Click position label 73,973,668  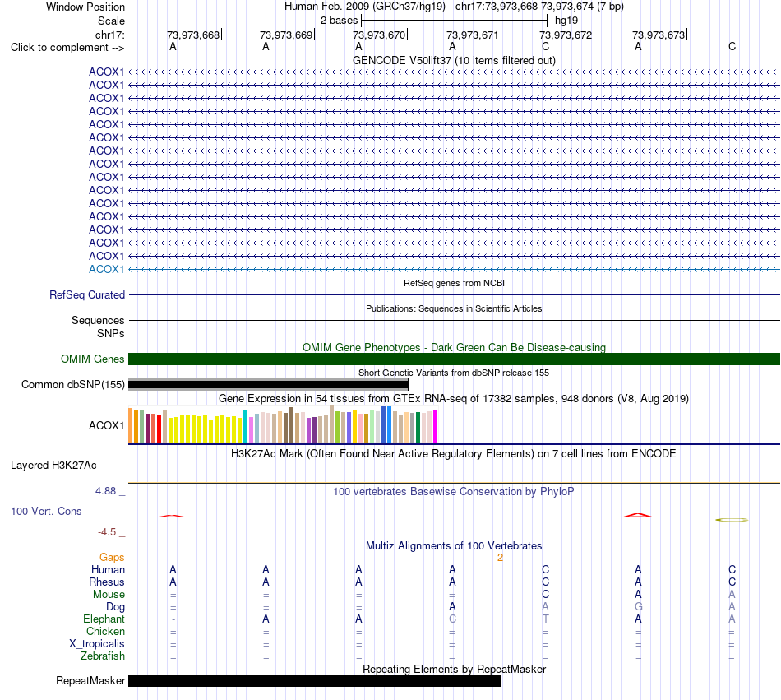(193, 35)
